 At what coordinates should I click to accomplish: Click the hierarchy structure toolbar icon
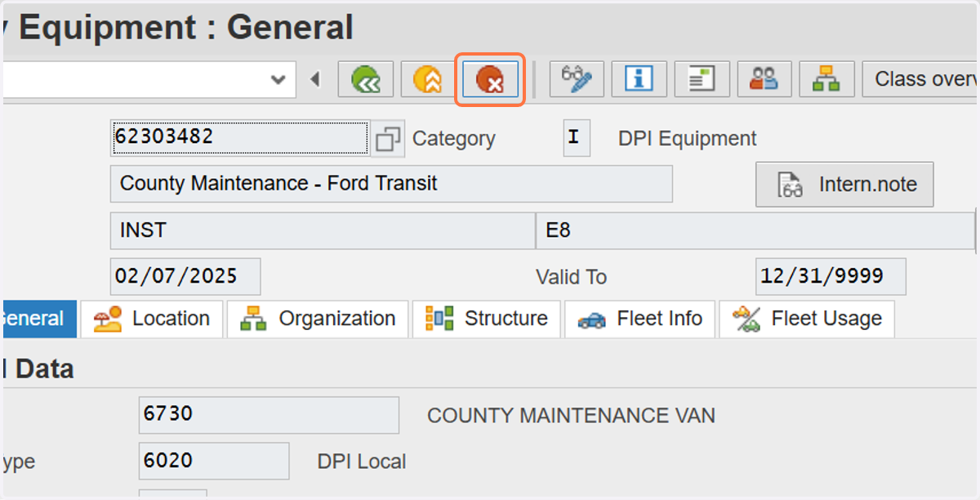coord(826,79)
